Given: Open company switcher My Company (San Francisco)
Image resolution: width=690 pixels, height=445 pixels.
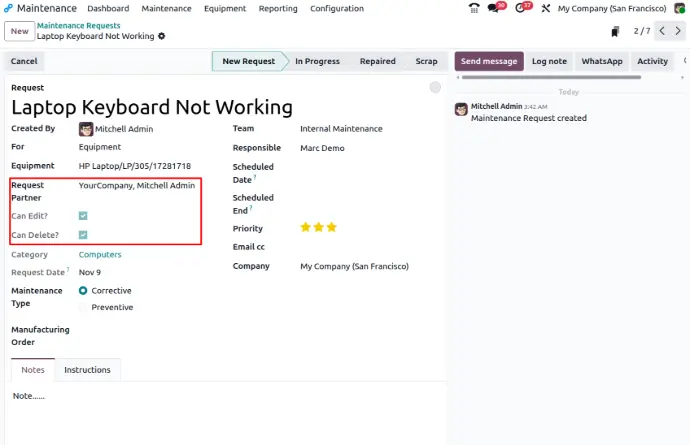Looking at the screenshot, I should pyautogui.click(x=611, y=8).
